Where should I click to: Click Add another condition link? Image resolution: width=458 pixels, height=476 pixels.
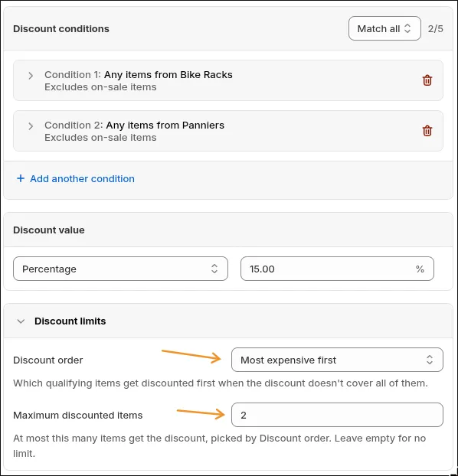coord(82,178)
